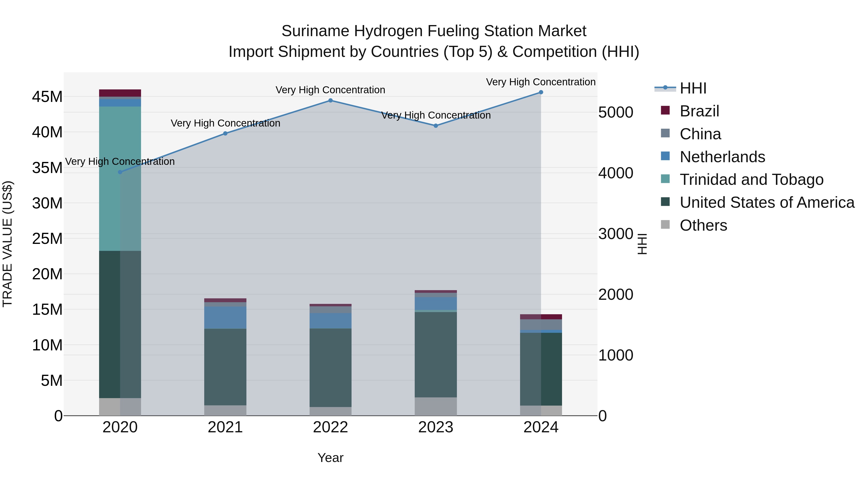Click the Brazil legend color swatch
Image resolution: width=868 pixels, height=488 pixels.
pyautogui.click(x=665, y=110)
